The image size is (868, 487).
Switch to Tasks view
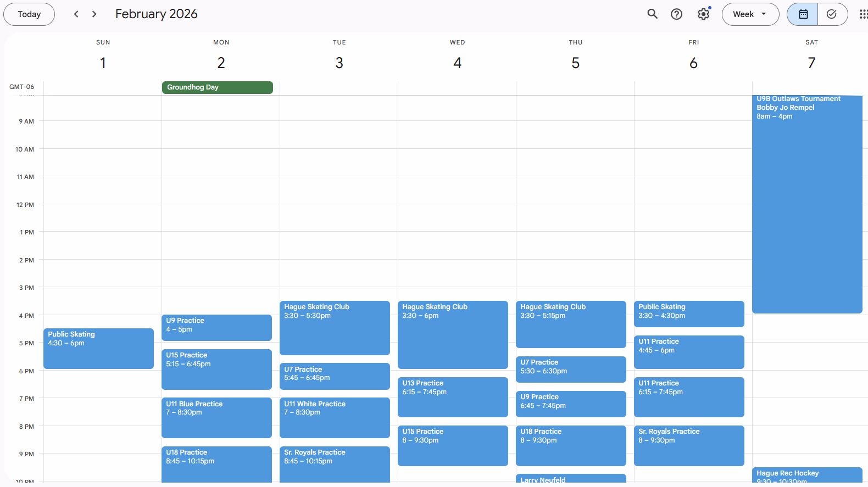(832, 14)
